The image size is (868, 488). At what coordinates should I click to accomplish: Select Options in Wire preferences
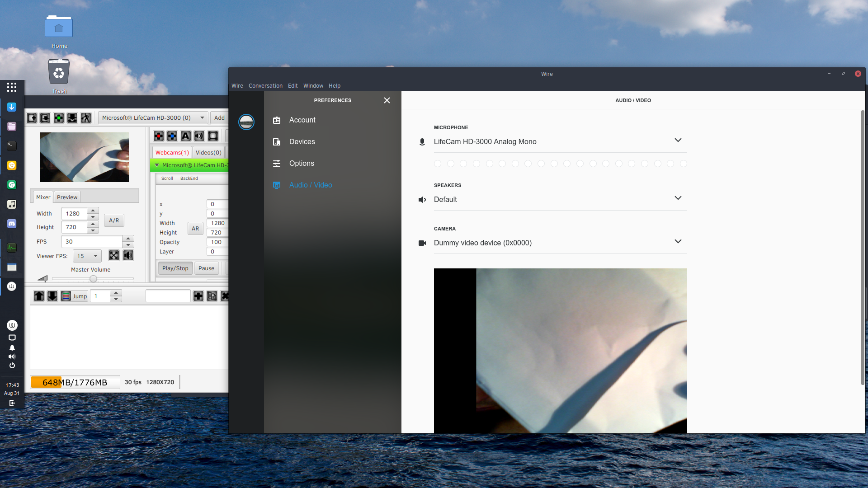302,163
